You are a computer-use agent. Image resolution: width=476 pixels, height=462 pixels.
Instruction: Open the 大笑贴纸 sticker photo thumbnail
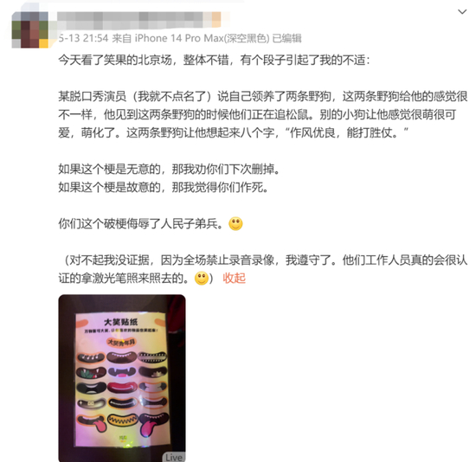coord(122,378)
